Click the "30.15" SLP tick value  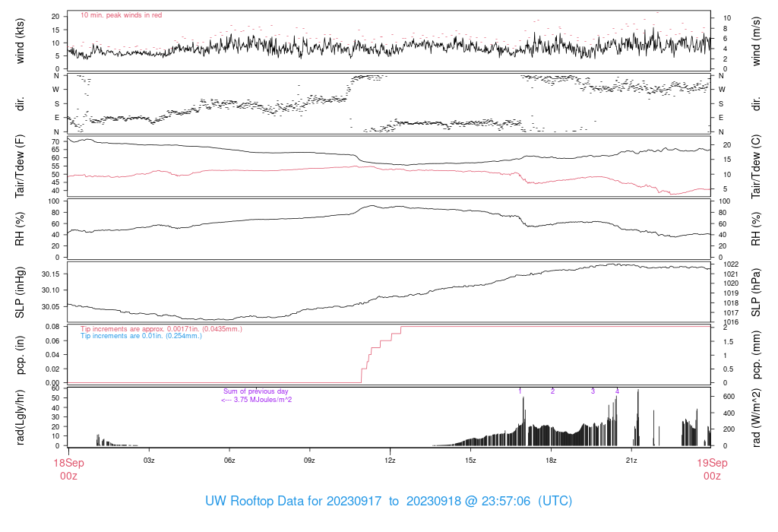pyautogui.click(x=51, y=274)
